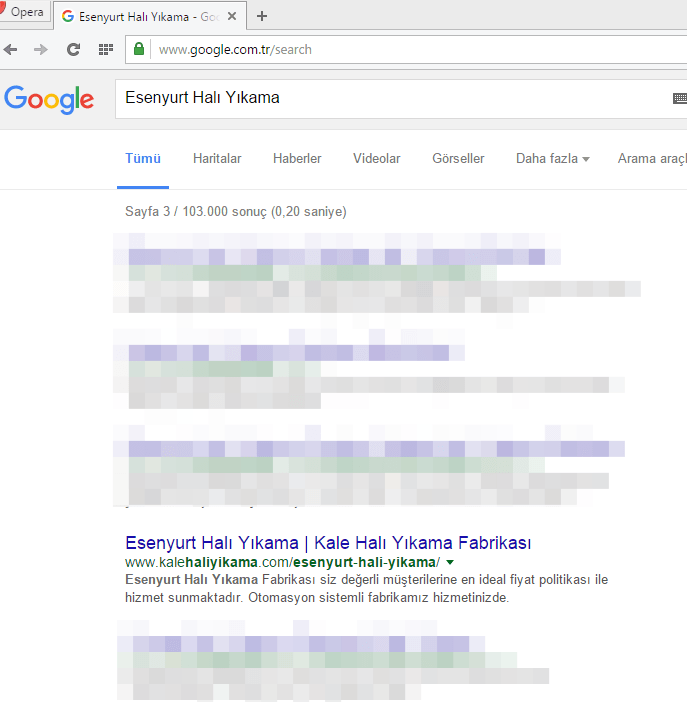The image size is (687, 710).
Task: Go back to the previous page
Action: click(x=11, y=49)
